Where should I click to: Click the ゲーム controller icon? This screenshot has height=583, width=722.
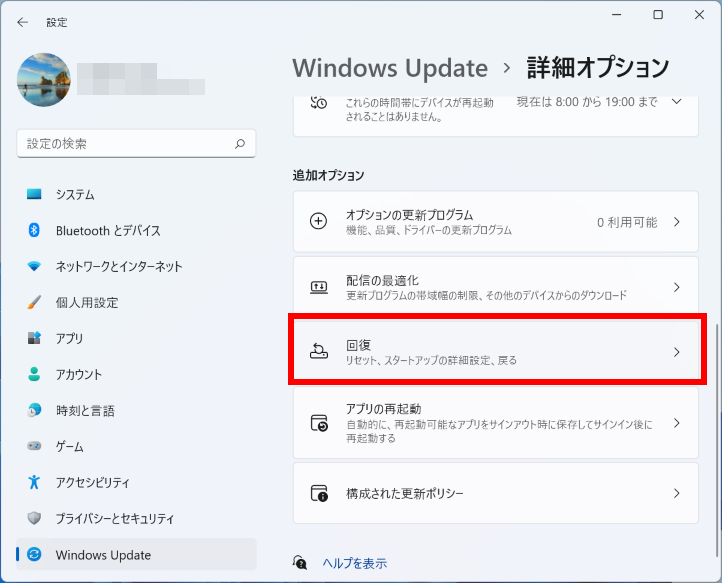(x=34, y=446)
